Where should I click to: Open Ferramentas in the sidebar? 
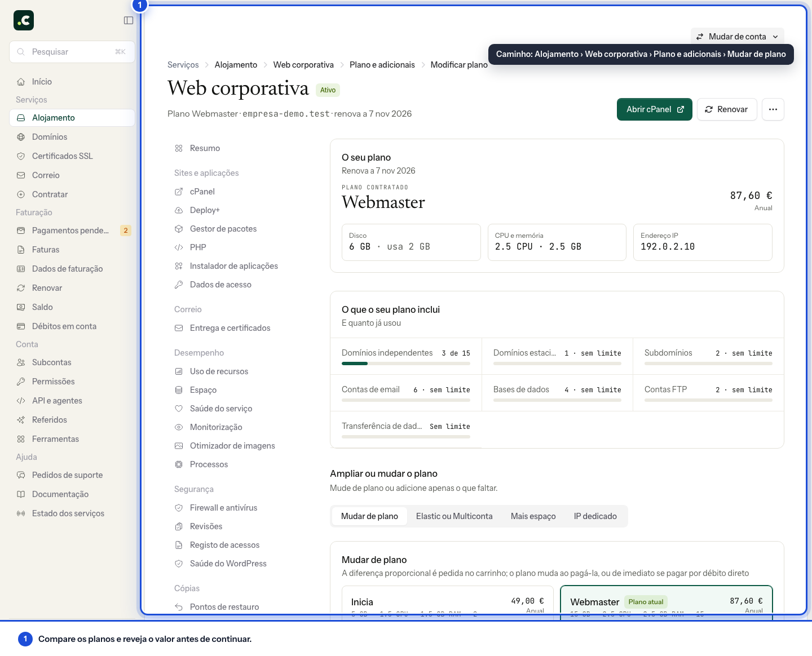72,439
